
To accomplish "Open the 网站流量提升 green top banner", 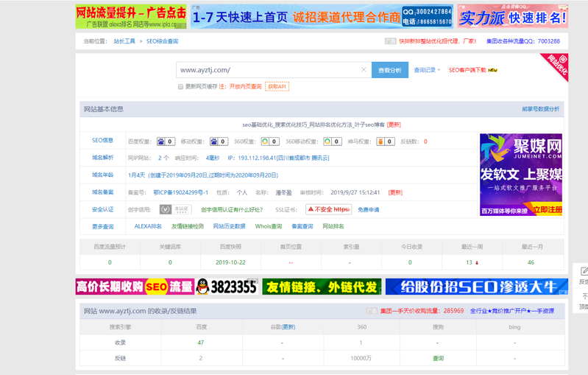I will coord(131,16).
